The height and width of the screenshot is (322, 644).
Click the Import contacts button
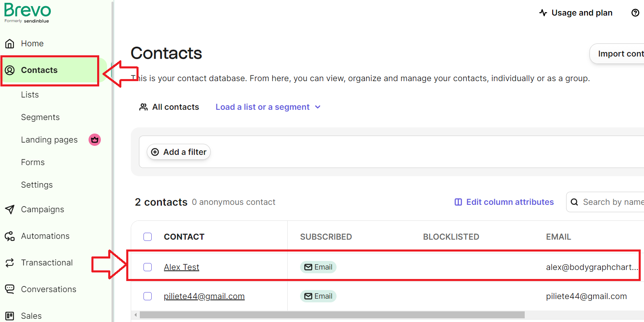(617, 54)
